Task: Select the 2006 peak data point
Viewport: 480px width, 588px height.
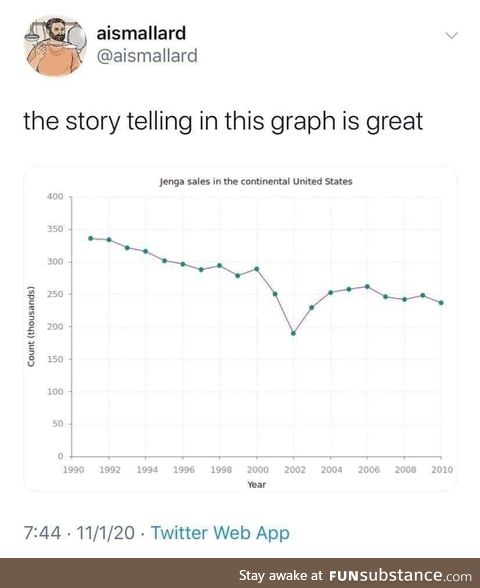Action: coord(367,286)
